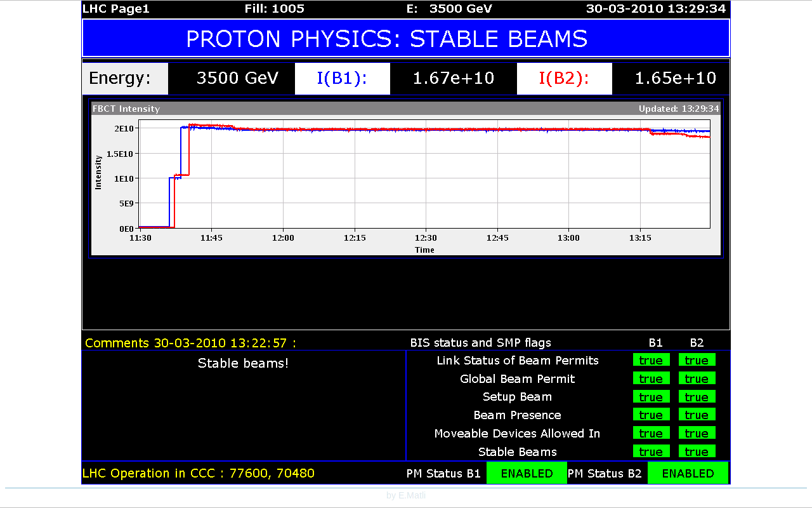The height and width of the screenshot is (508, 812).
Task: Click the B1 Setup Beam true indicator
Action: click(x=651, y=397)
